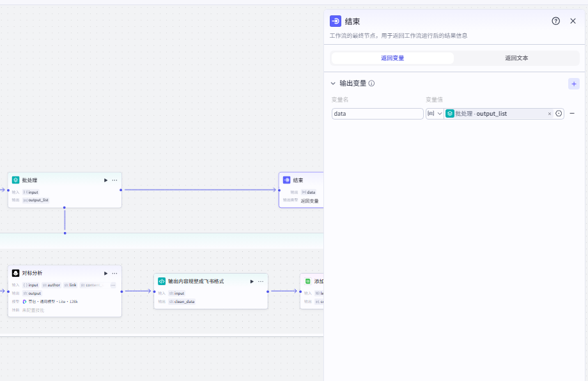Click the 批处理 node icon
This screenshot has width=588, height=381.
pyautogui.click(x=15, y=180)
